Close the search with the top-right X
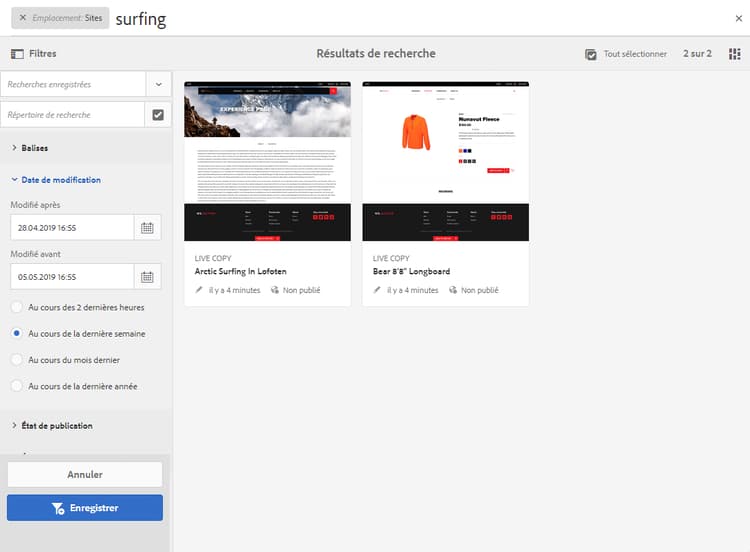 (x=739, y=18)
